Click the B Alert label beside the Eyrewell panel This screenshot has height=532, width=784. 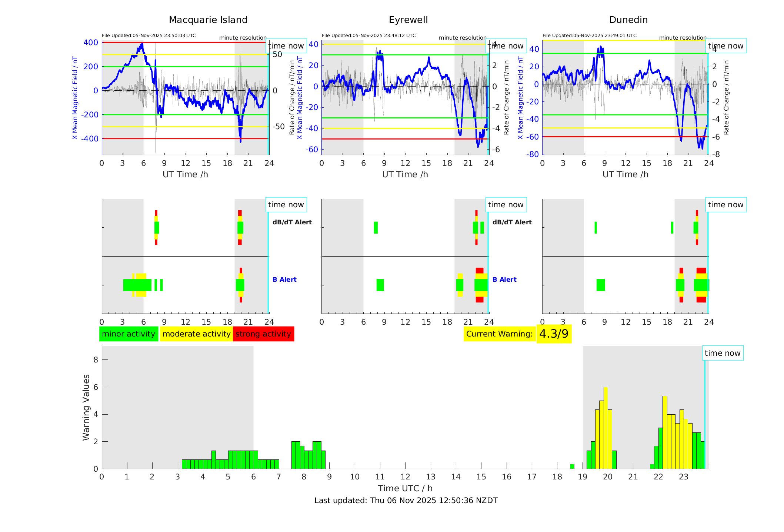[x=504, y=280]
